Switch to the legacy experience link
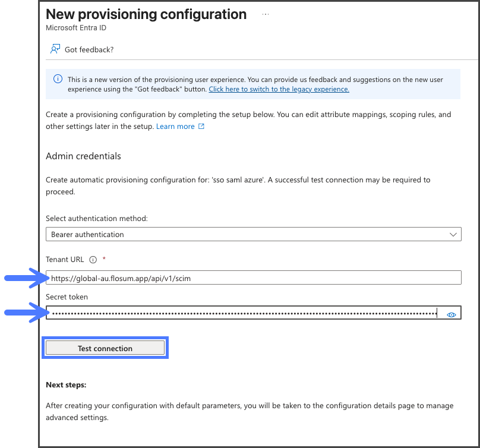480x448 pixels. tap(279, 89)
